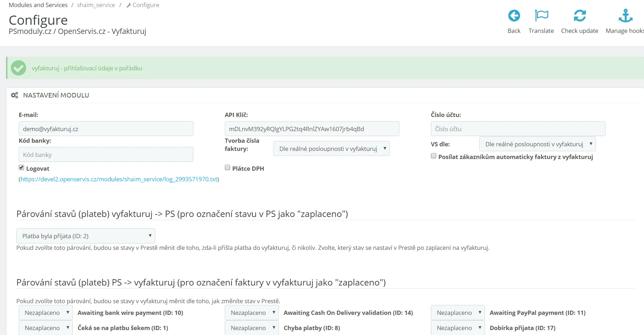644x335 pixels.
Task: Disable the Logovat checkbox
Action: coord(22,168)
